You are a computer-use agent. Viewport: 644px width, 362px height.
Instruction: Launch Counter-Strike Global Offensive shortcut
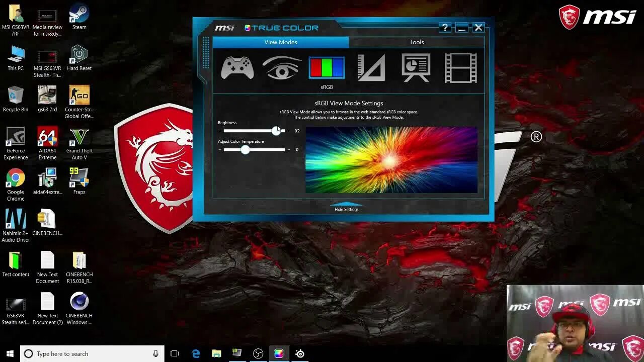(79, 103)
